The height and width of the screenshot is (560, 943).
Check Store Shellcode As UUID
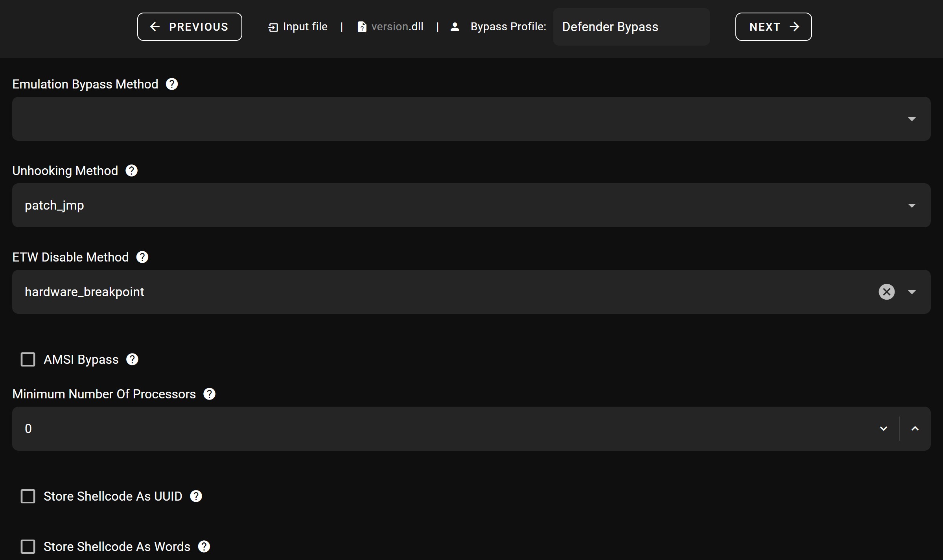tap(28, 496)
